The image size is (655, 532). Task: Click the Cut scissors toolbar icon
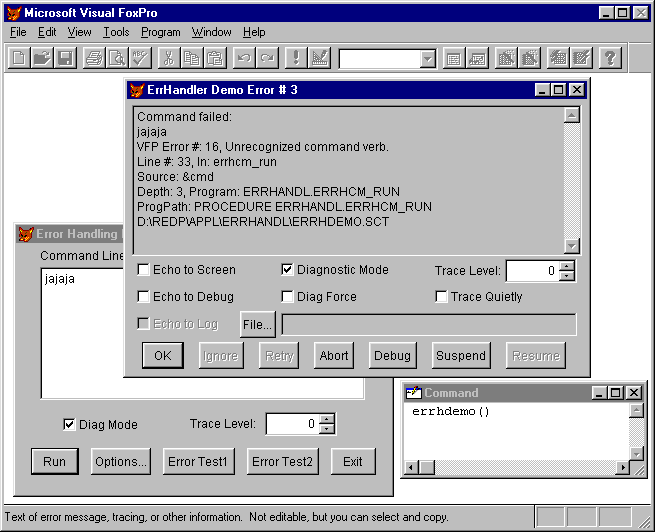click(x=169, y=58)
